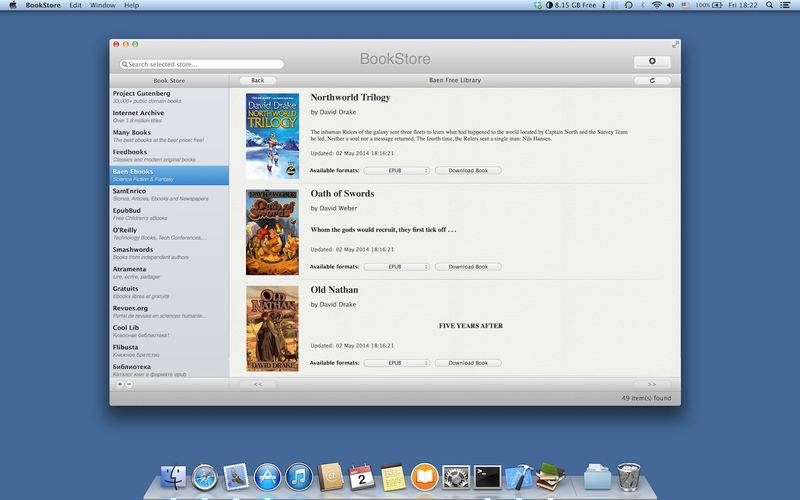Screen dimensions: 800x500
Task: Select Smashwords store in sidebar
Action: [x=169, y=253]
